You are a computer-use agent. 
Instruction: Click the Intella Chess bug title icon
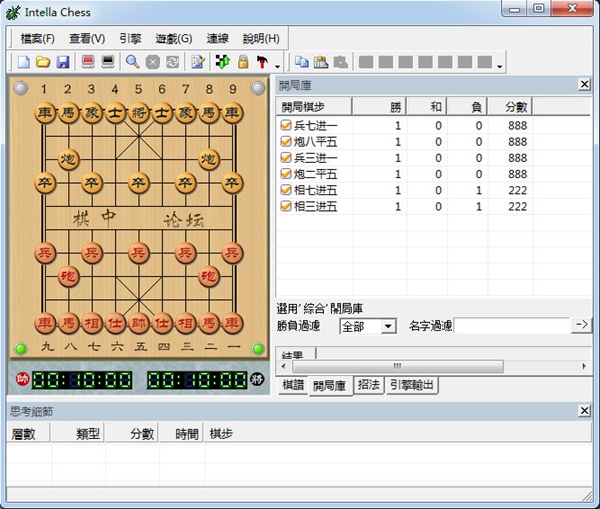coord(13,13)
